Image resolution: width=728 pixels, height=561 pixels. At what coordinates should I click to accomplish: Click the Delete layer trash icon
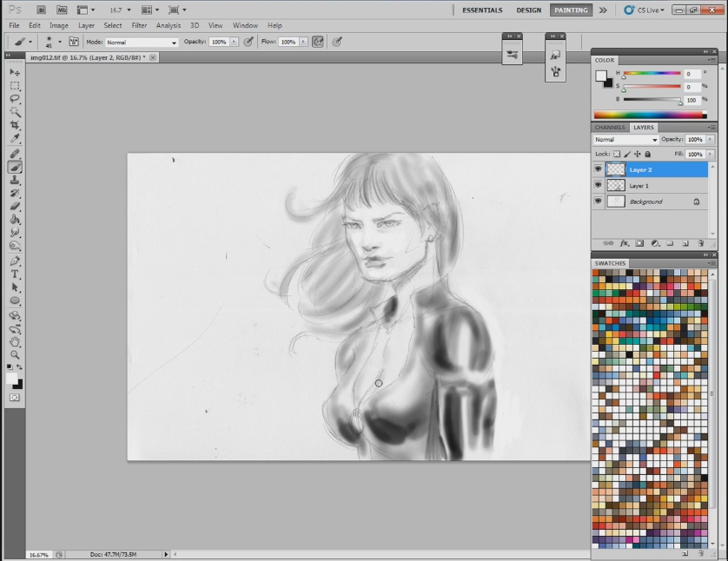point(700,243)
